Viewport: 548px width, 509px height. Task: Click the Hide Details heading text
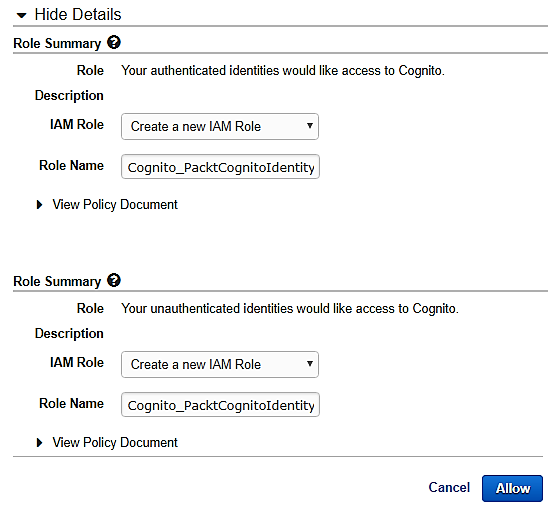click(x=78, y=15)
